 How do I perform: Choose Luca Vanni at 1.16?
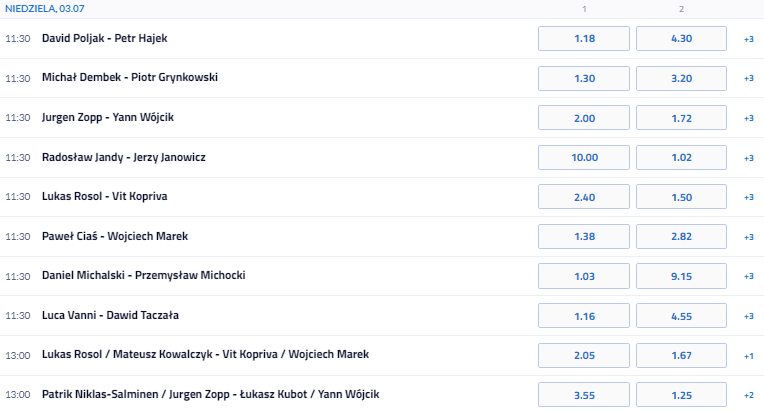point(584,315)
